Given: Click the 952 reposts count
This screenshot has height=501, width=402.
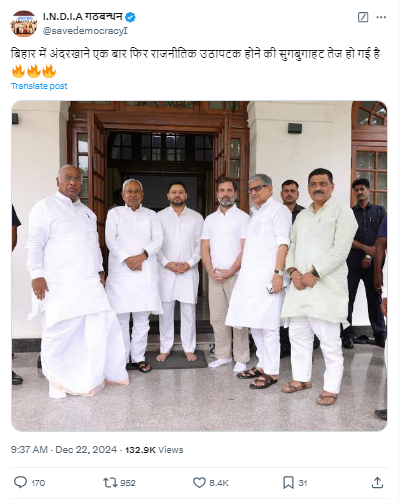Looking at the screenshot, I should coord(128,483).
